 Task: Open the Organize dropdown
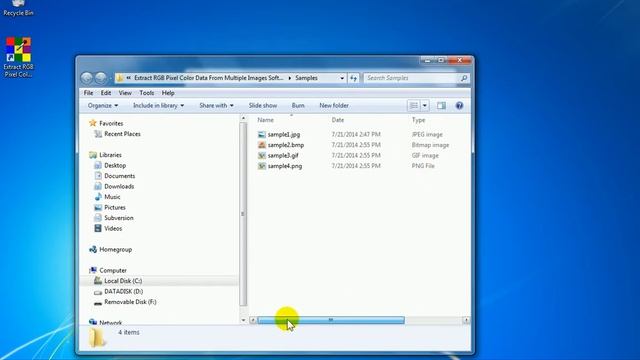click(103, 106)
